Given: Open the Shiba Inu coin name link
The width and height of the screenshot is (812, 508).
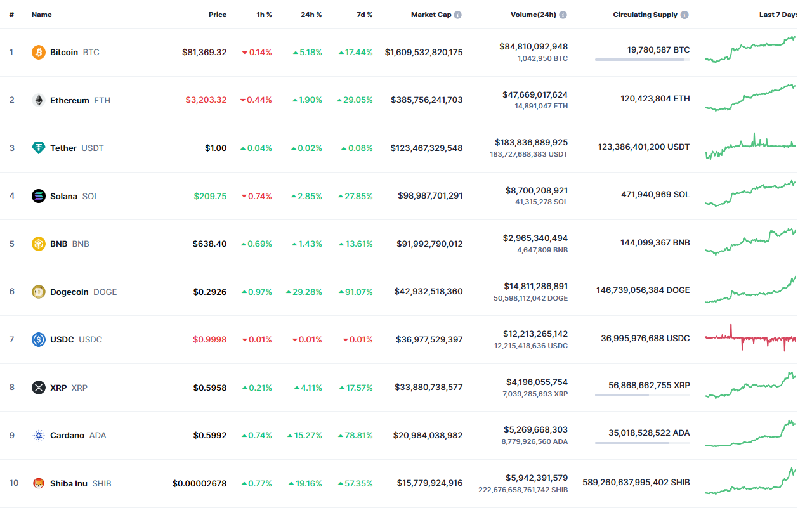Looking at the screenshot, I should tap(69, 483).
